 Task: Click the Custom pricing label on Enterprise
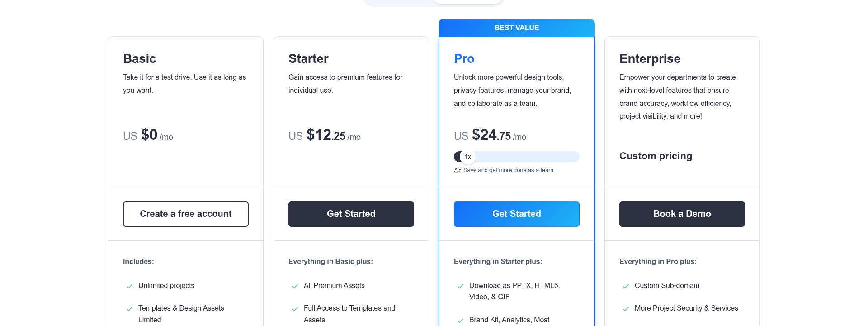[x=656, y=156]
